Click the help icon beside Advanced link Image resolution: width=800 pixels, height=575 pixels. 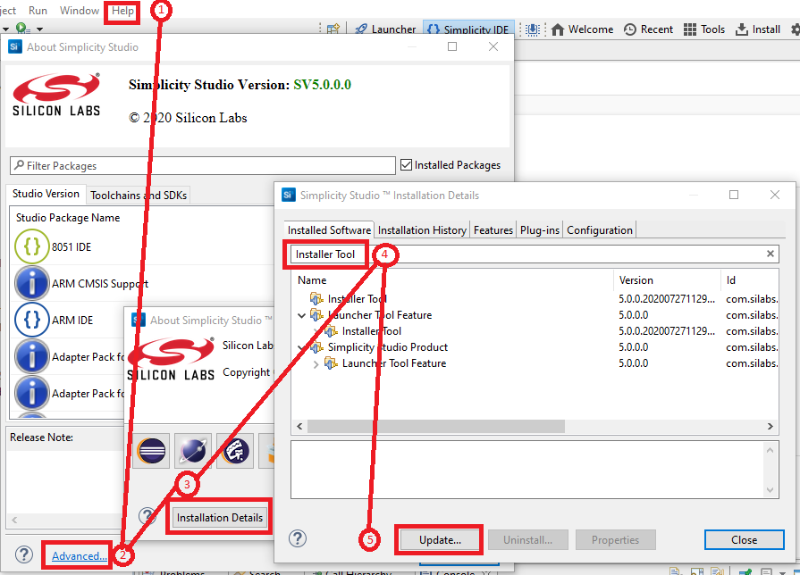(23, 554)
